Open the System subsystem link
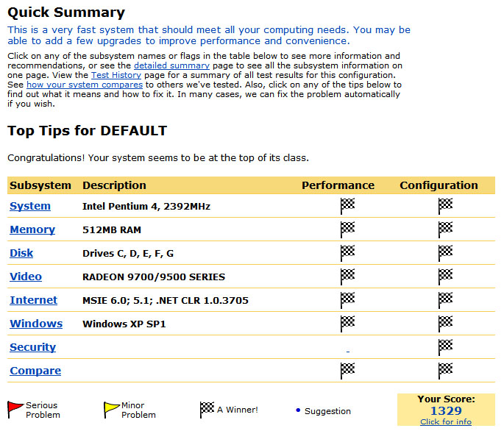 pyautogui.click(x=30, y=206)
